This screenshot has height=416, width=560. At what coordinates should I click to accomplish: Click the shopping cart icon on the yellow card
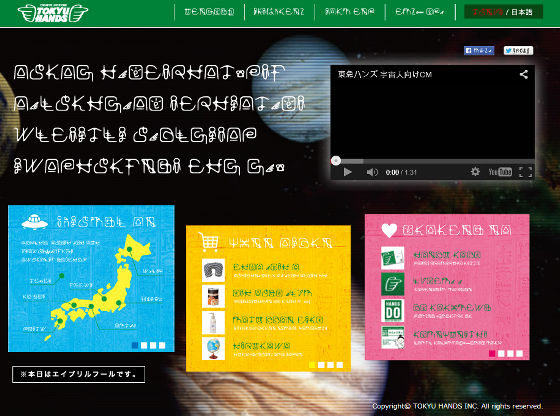(209, 242)
